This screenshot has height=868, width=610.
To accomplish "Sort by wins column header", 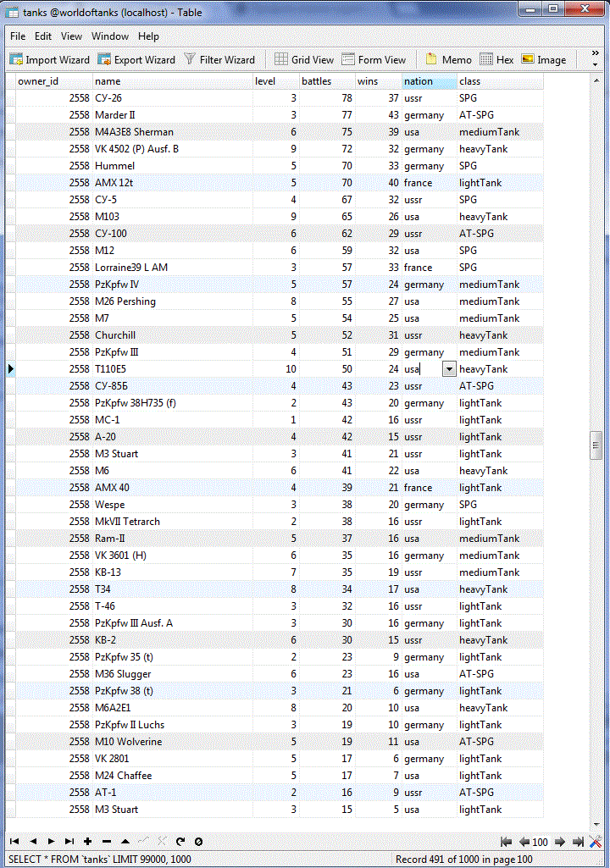I will coord(379,81).
